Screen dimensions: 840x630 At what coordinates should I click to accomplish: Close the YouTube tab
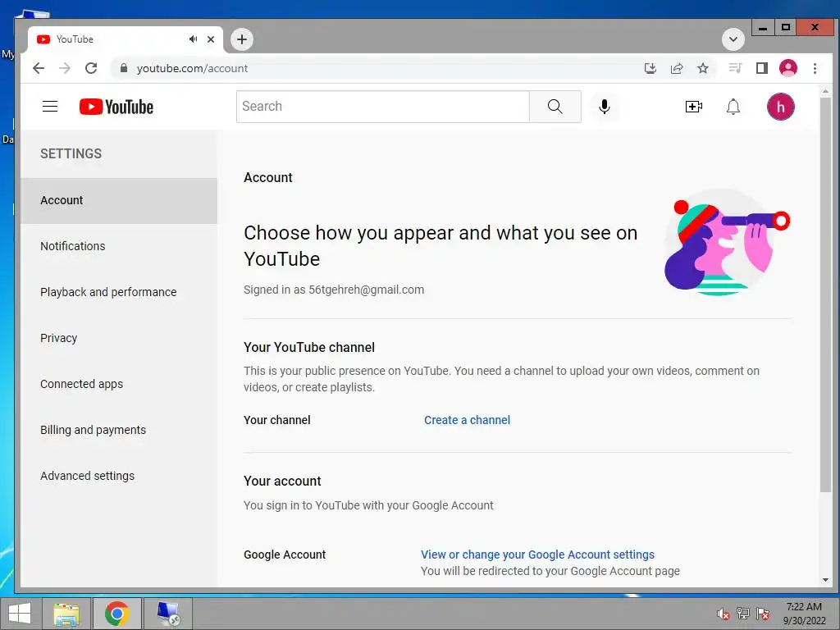click(211, 39)
